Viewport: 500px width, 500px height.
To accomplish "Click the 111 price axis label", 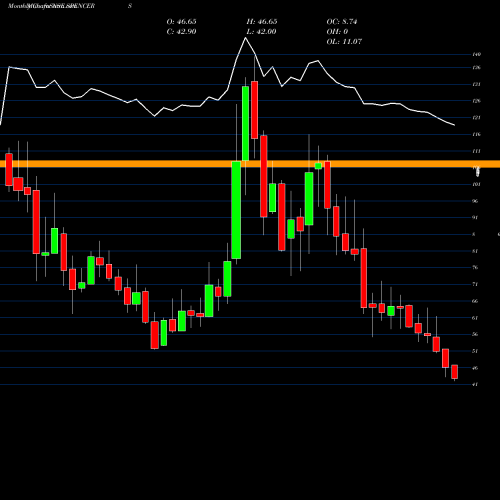I will click(x=476, y=151).
